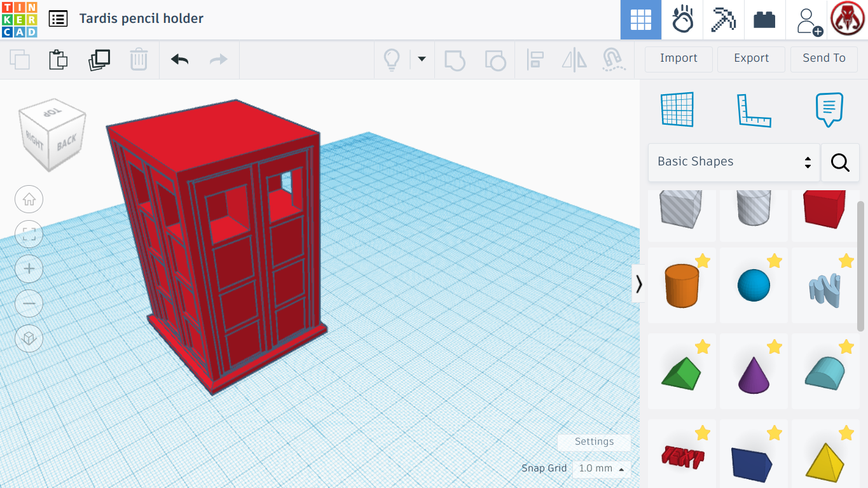Pick the green Roof shape
Viewport: 868px width, 488px height.
click(x=682, y=372)
